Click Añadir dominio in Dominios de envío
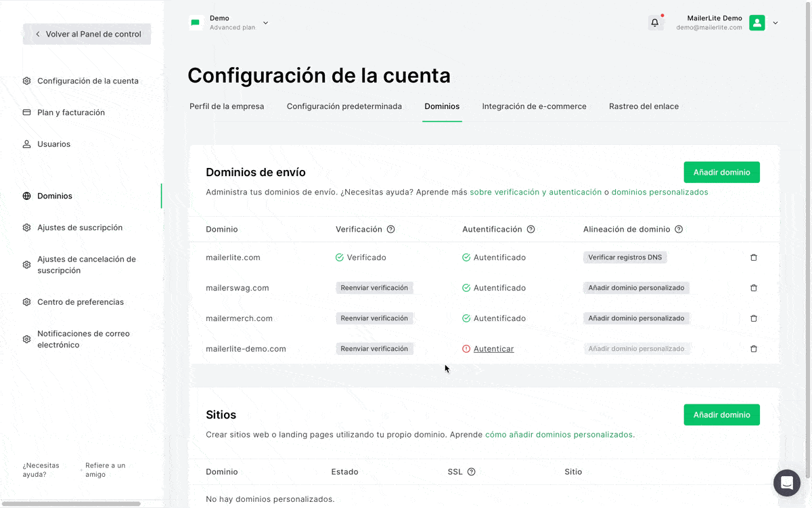Screen dimensions: 812x508 click(x=721, y=172)
